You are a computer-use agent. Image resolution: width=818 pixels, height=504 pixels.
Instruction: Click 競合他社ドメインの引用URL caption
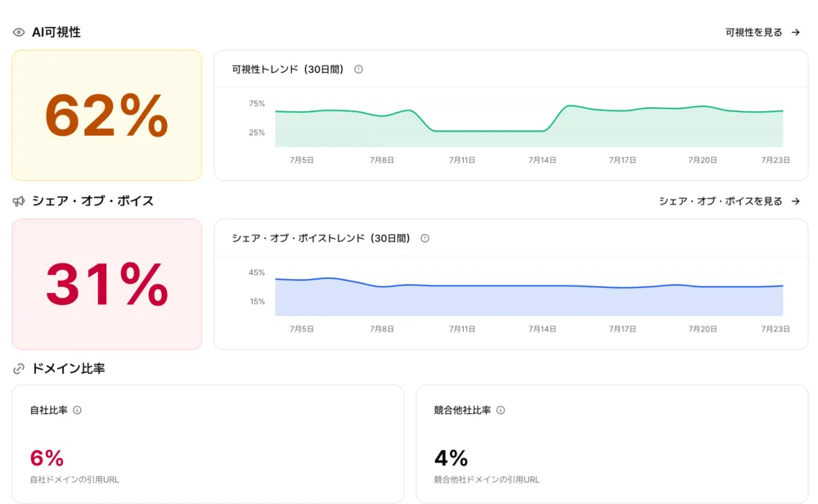point(487,479)
